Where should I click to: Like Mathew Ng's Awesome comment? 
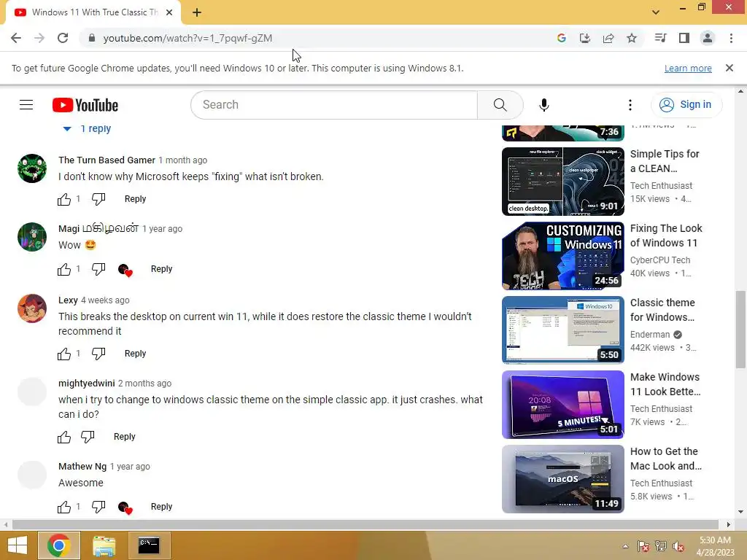point(64,507)
